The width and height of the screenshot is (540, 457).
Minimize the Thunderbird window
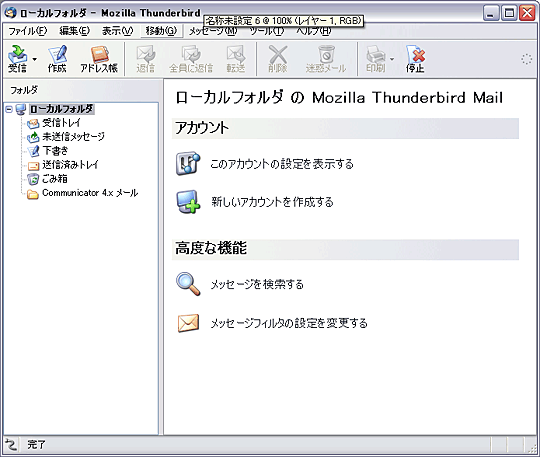click(491, 13)
